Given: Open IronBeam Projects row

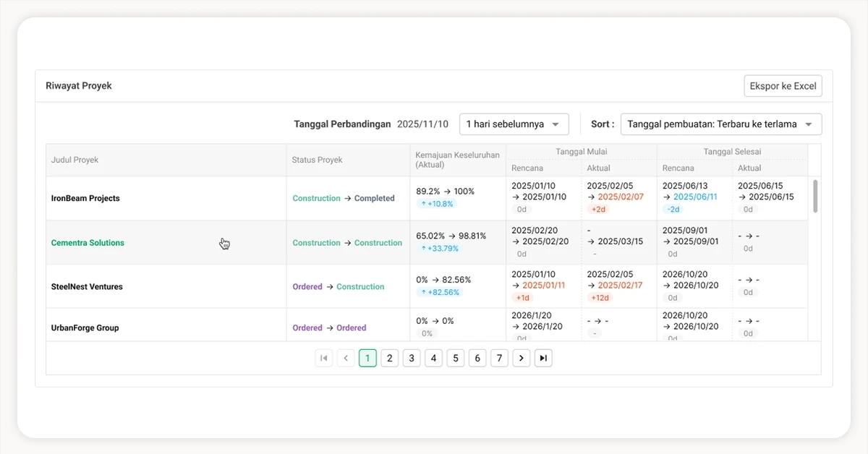Looking at the screenshot, I should [427, 198].
